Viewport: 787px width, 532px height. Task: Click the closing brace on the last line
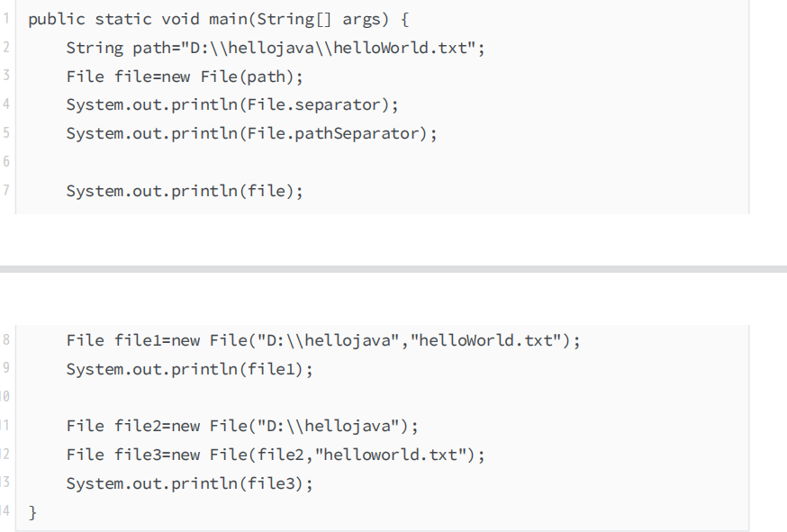click(x=33, y=512)
